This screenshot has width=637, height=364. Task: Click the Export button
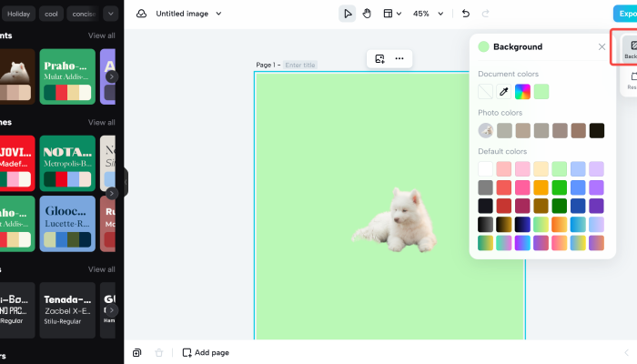[x=625, y=14]
